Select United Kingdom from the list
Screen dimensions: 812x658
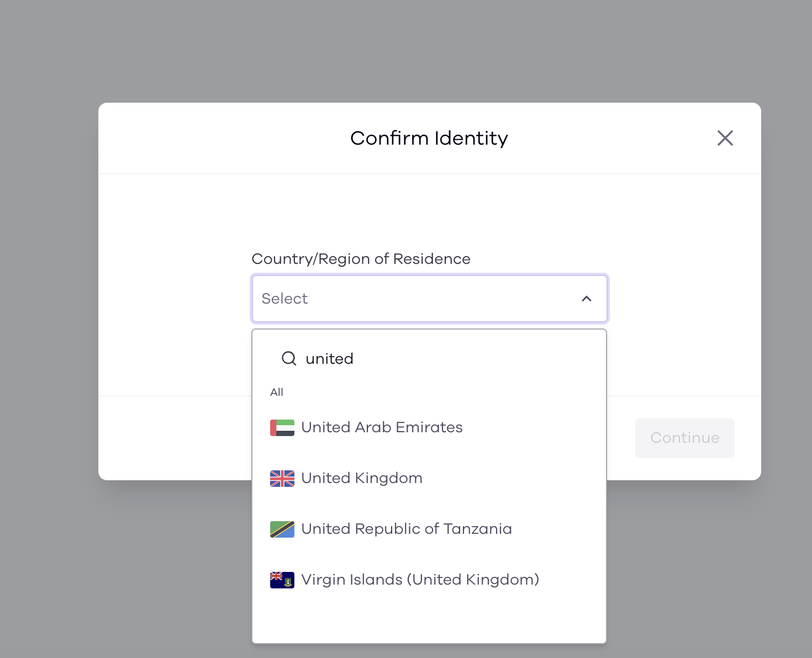pyautogui.click(x=361, y=478)
